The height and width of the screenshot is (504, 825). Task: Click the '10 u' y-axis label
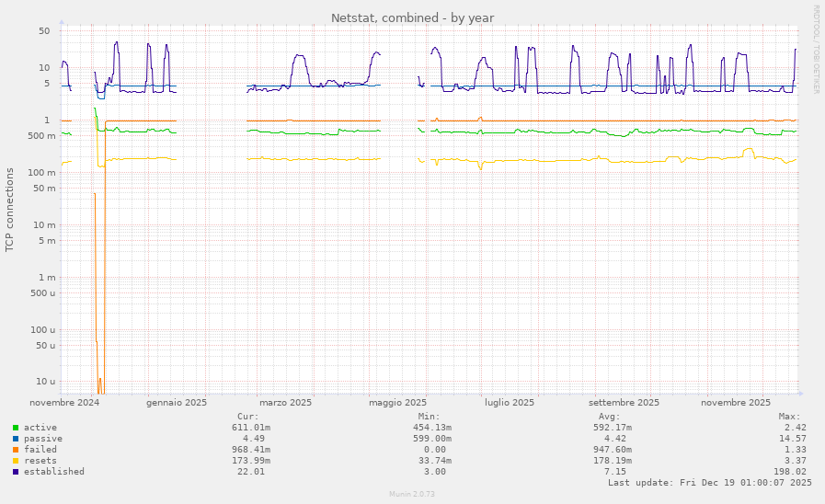pos(45,382)
